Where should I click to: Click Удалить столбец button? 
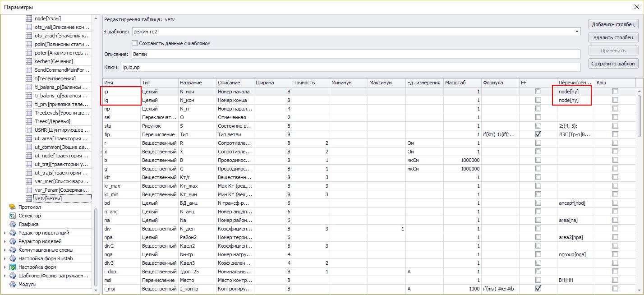coord(613,37)
